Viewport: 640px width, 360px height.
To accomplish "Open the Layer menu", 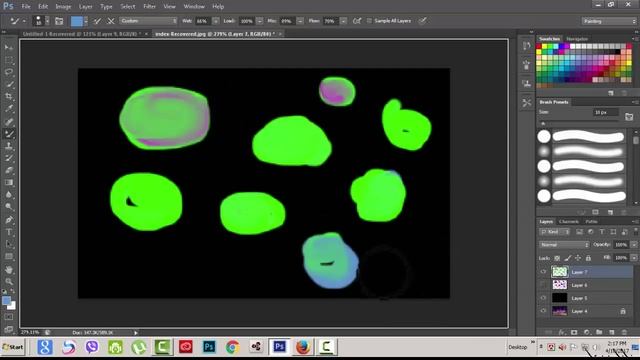I will point(85,7).
